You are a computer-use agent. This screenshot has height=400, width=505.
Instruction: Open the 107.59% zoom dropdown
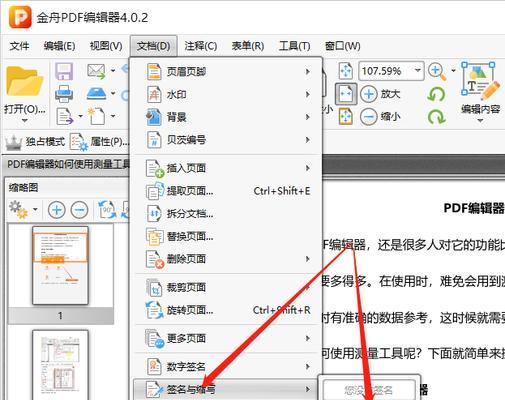tap(417, 70)
